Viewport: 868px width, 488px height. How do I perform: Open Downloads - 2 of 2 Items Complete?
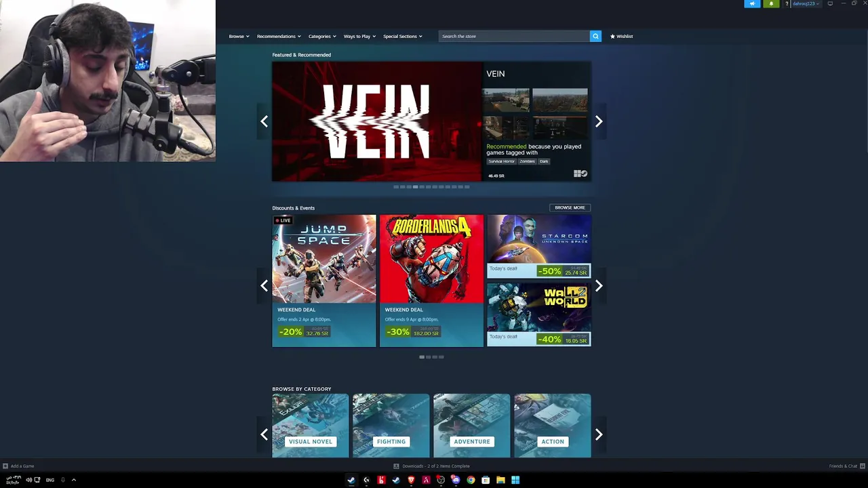tap(435, 466)
